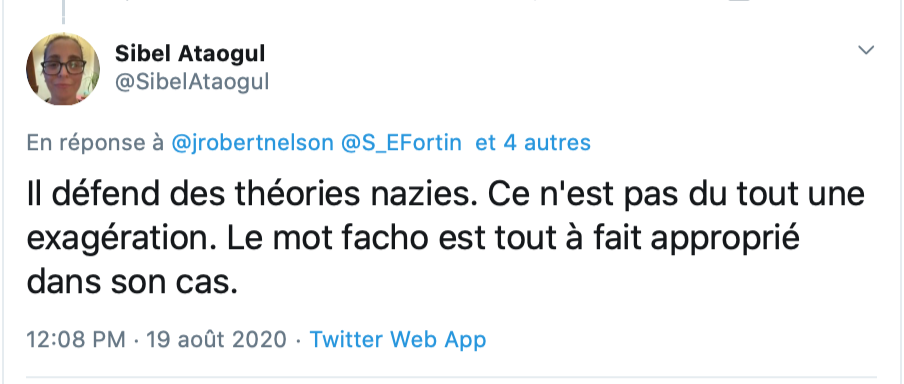Show the "et 4 autres" recipients
Viewport: 904px width, 384px height.
[533, 142]
